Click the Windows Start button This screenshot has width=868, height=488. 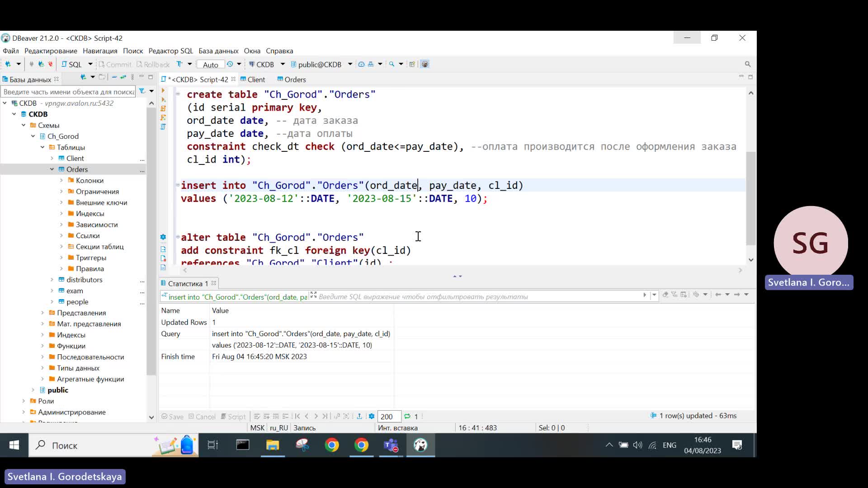coord(14,446)
